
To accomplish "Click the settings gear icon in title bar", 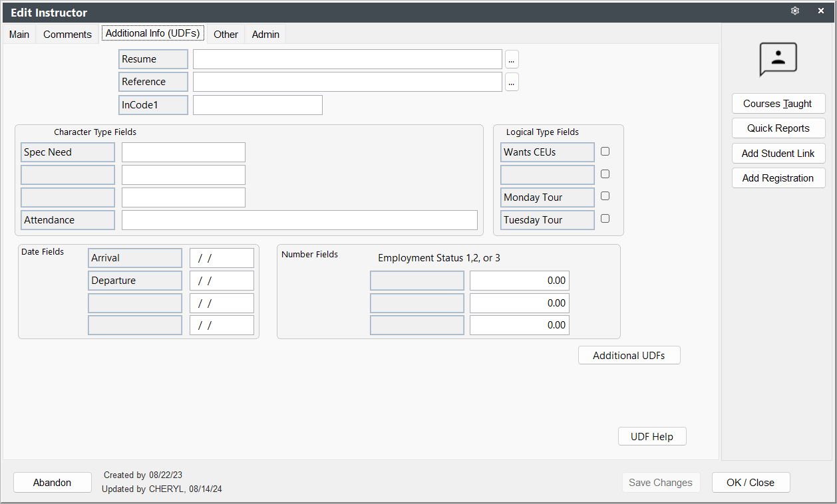I will click(794, 11).
